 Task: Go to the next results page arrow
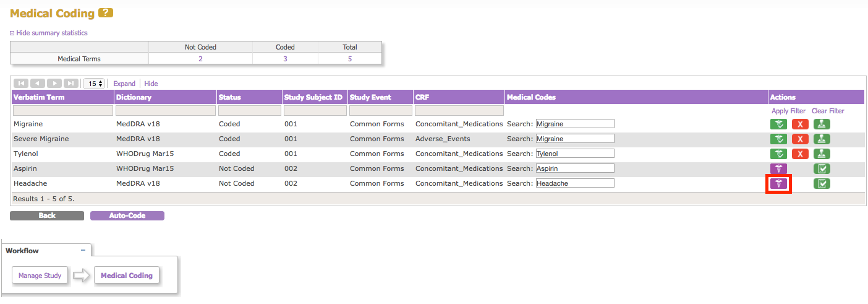[x=54, y=84]
